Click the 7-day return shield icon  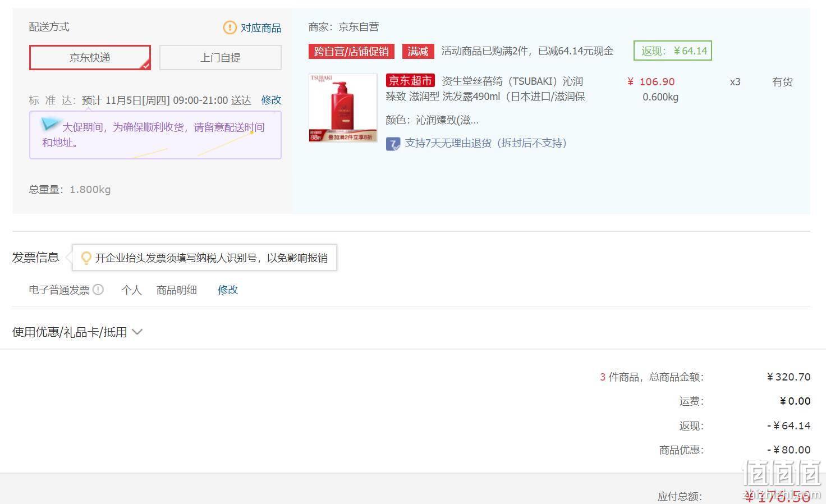pyautogui.click(x=393, y=144)
